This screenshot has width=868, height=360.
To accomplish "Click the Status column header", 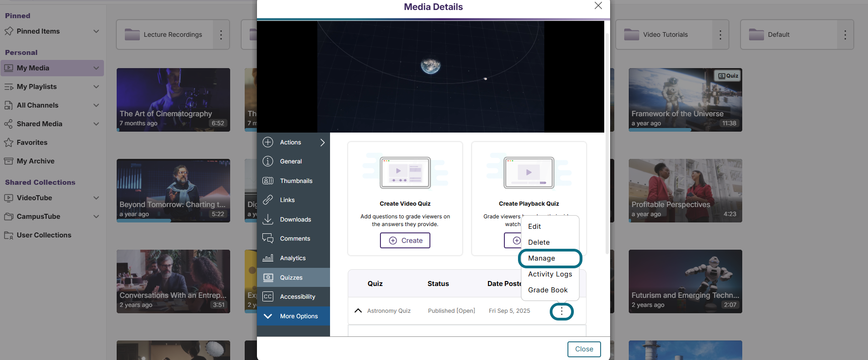I will tap(438, 284).
